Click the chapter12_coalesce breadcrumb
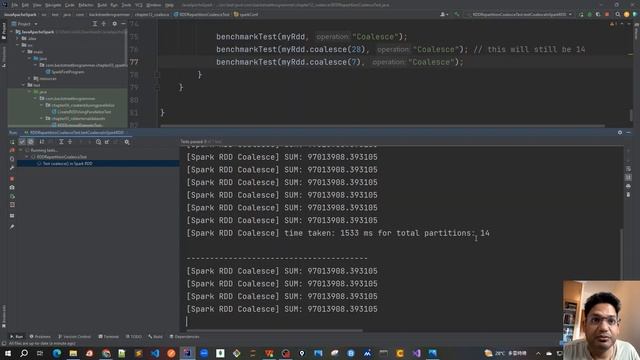Screen dimensions: 640x360 pyautogui.click(x=151, y=14)
